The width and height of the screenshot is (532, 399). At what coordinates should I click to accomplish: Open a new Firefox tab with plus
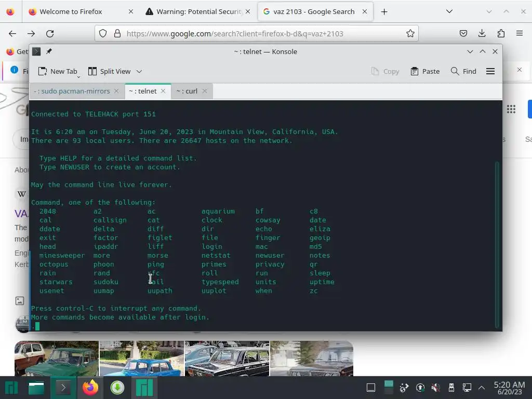tap(384, 12)
